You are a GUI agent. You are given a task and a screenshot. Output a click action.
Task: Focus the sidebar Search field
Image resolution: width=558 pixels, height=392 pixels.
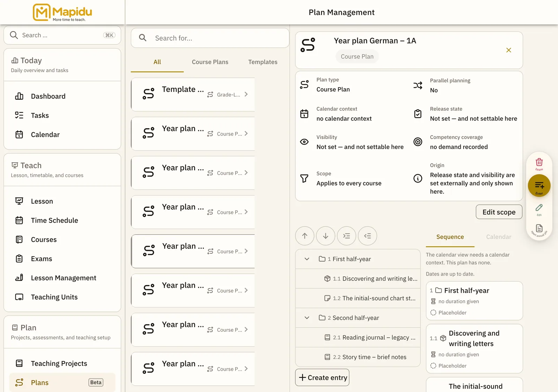click(x=62, y=35)
